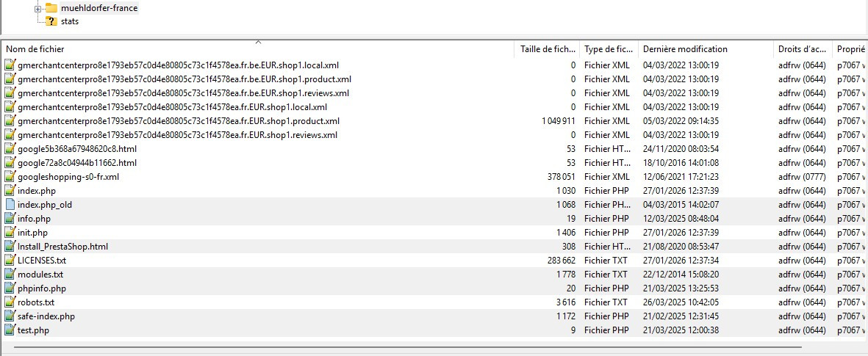Select the phpinfo.php file row
The image size is (868, 356).
[42, 288]
